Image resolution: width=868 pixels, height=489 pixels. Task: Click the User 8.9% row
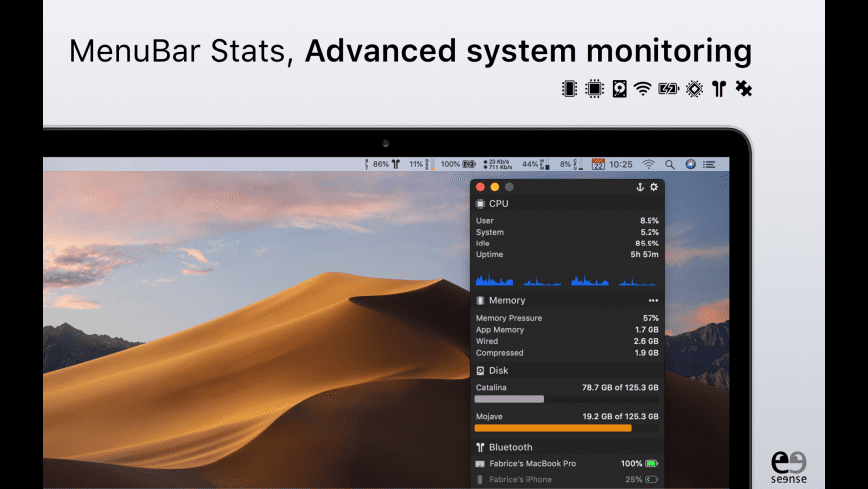pos(568,221)
